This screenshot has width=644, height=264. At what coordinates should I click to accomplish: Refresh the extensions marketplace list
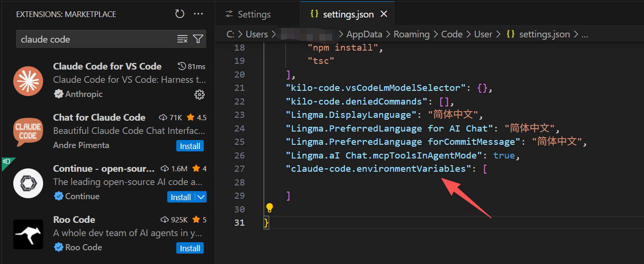[180, 14]
